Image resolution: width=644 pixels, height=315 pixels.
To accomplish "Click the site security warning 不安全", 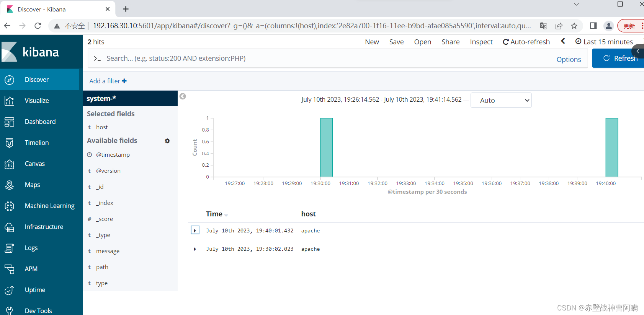I will click(69, 26).
